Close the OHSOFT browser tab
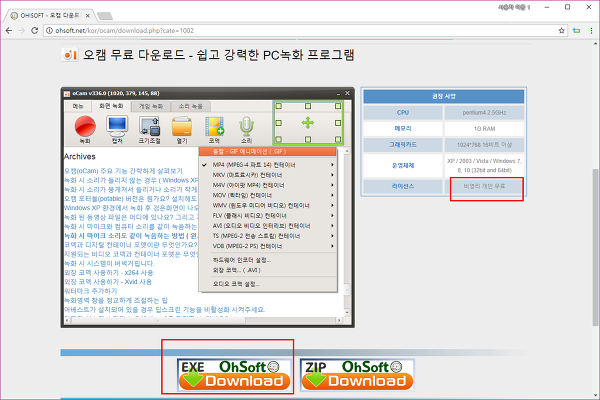Viewport: 600px width, 400px height. click(x=88, y=16)
